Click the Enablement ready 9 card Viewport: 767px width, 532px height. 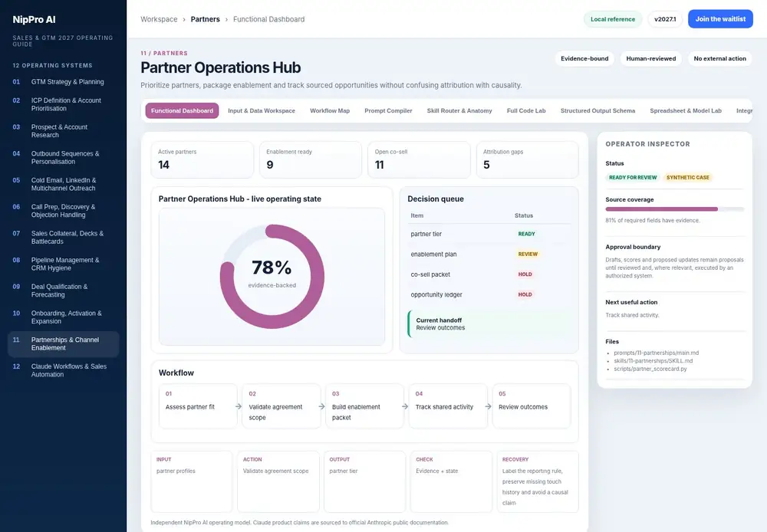tap(311, 160)
